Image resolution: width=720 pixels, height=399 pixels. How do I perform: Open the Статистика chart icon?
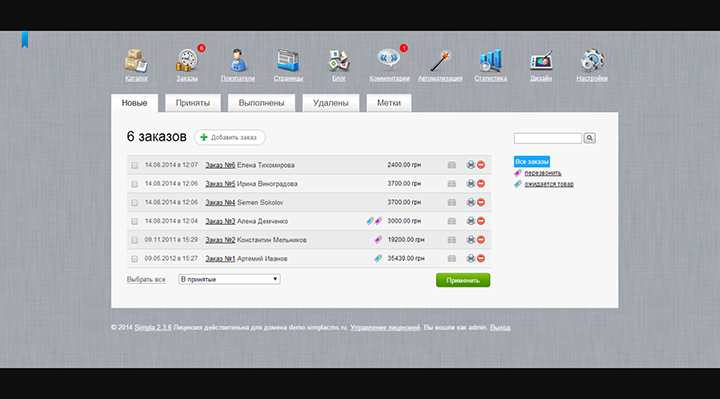tap(490, 61)
